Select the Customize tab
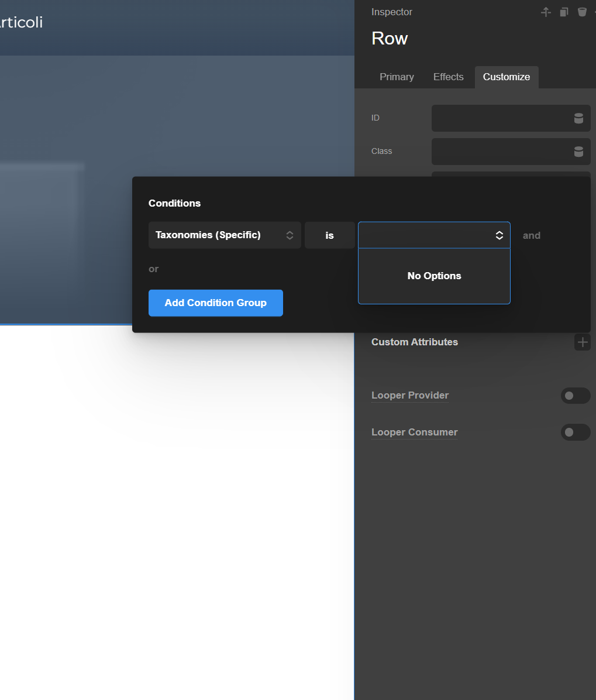The width and height of the screenshot is (596, 700). 506,77
